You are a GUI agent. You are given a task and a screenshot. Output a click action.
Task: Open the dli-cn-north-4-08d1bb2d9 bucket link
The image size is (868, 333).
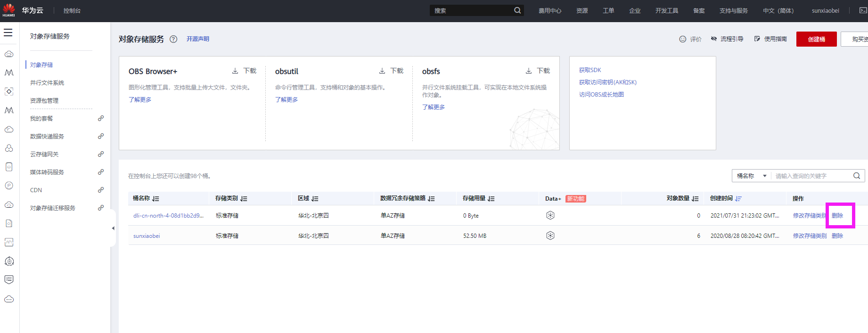[168, 216]
